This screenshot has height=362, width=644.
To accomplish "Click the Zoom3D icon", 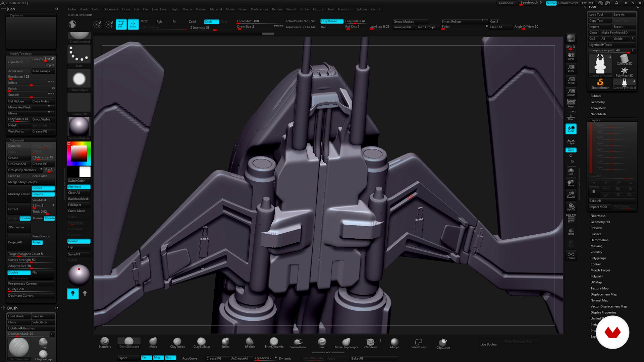I will tap(571, 195).
